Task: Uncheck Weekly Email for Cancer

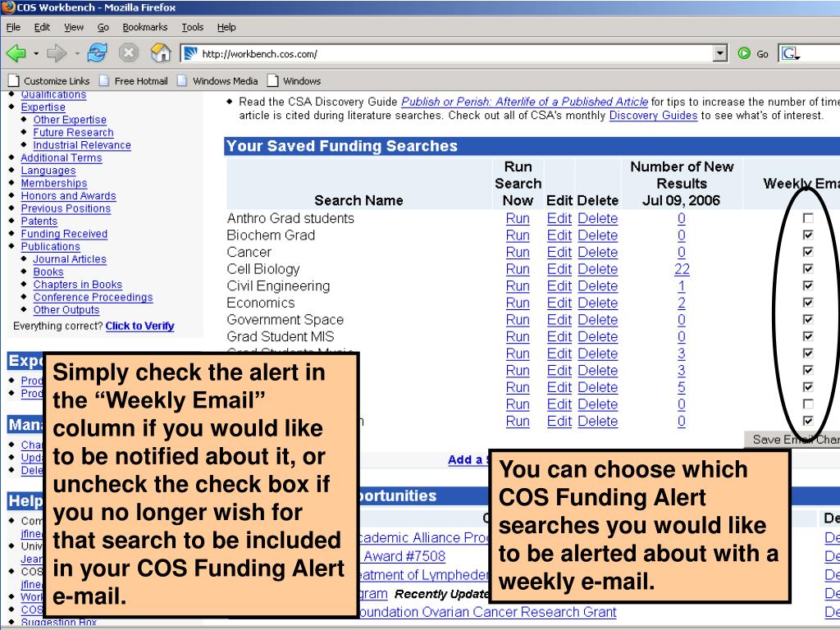Action: pos(808,252)
